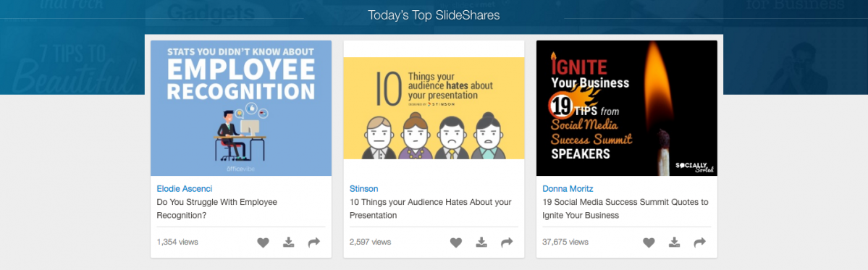Open '19 Social Media Success Summit Quotes' title

625,208
